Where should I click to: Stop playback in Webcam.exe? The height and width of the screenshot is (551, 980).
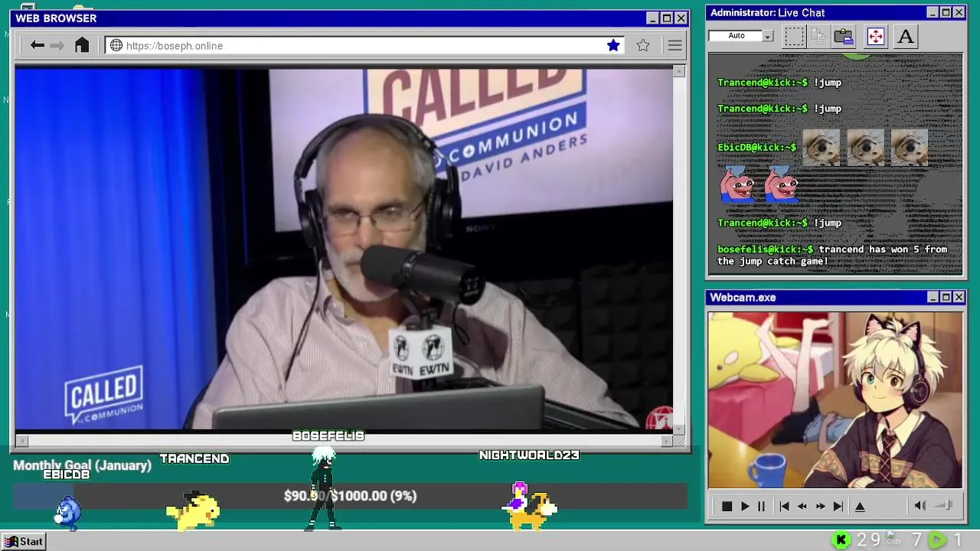point(727,506)
